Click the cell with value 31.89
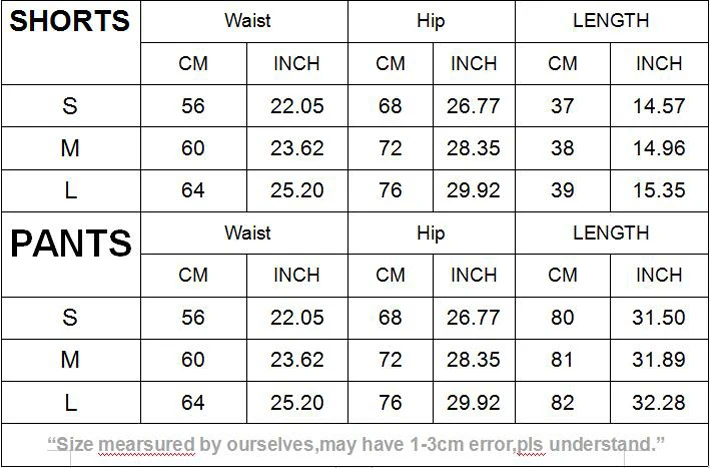 coord(659,360)
